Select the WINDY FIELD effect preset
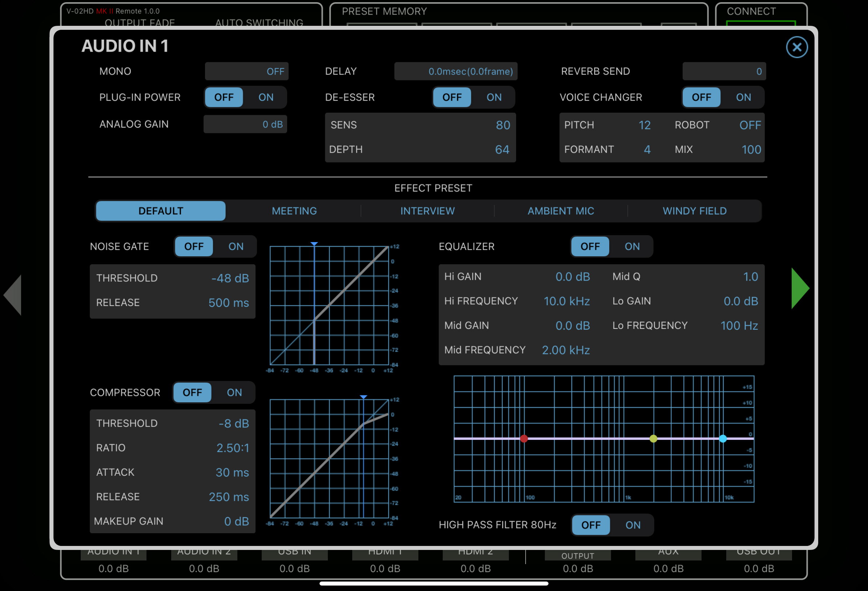The image size is (868, 591). (x=694, y=211)
